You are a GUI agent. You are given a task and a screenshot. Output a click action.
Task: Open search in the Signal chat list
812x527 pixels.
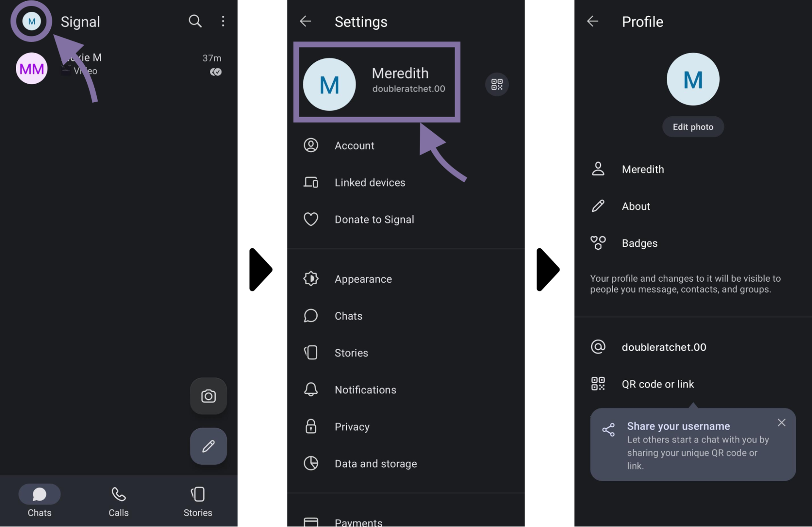tap(195, 21)
